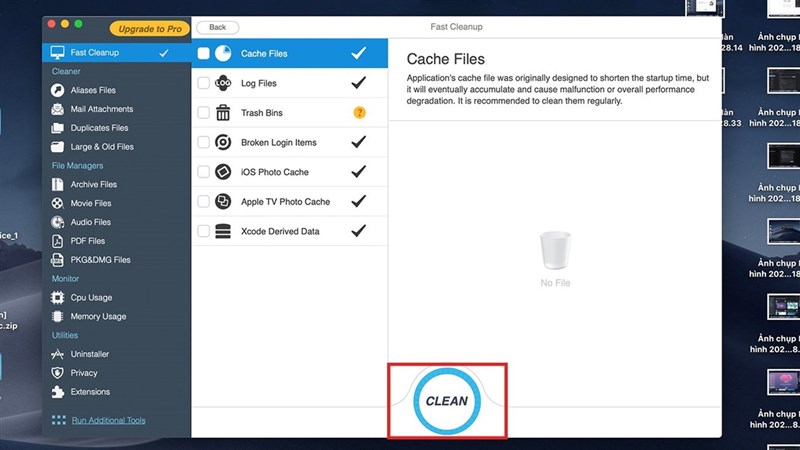This screenshot has height=450, width=800.
Task: Select the Log Files row label
Action: click(x=259, y=83)
